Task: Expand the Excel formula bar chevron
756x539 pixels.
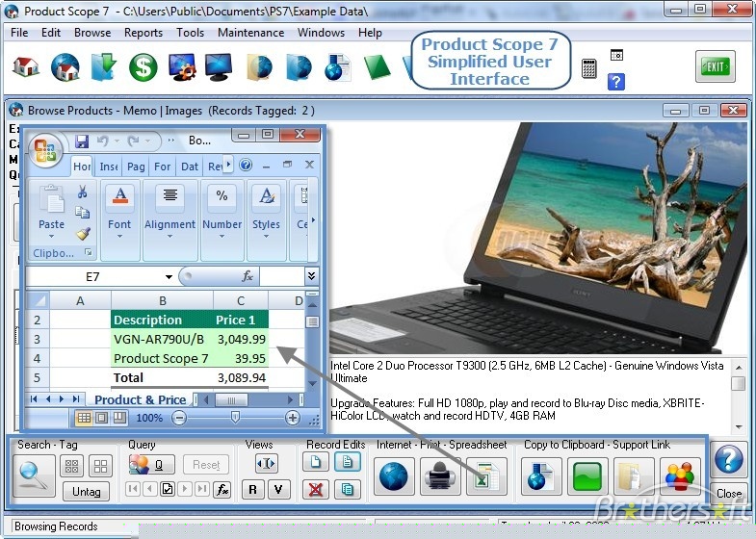Action: click(311, 276)
